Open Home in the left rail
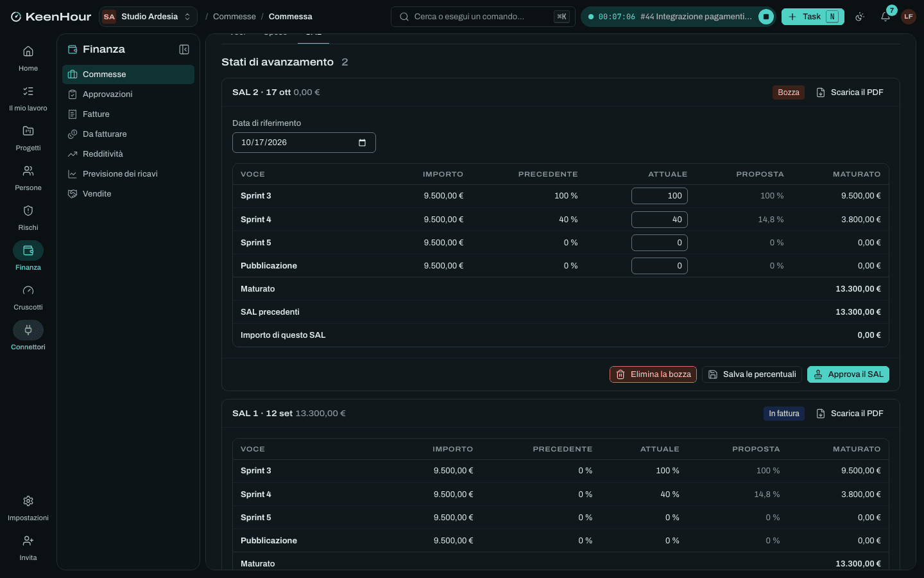The image size is (924, 578). click(28, 58)
